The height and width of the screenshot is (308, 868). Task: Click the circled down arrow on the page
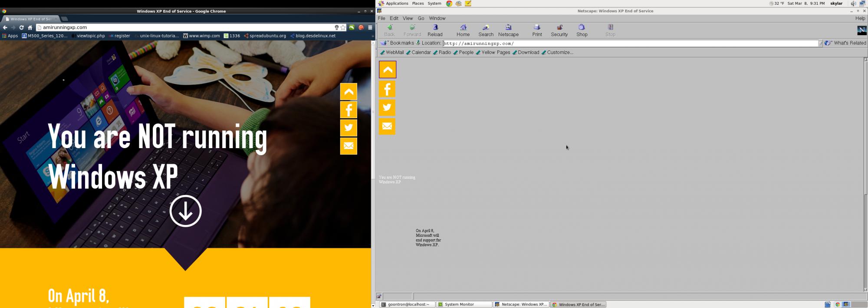(185, 211)
